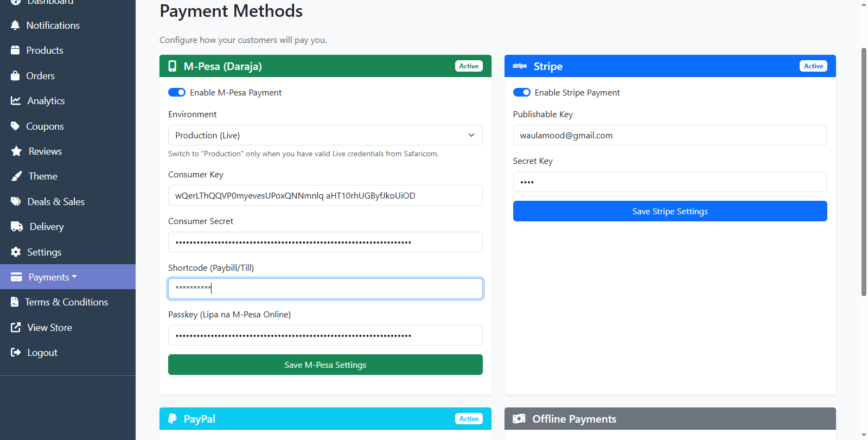Focus the Stripe Publishable Key field
The image size is (868, 440).
(x=669, y=136)
